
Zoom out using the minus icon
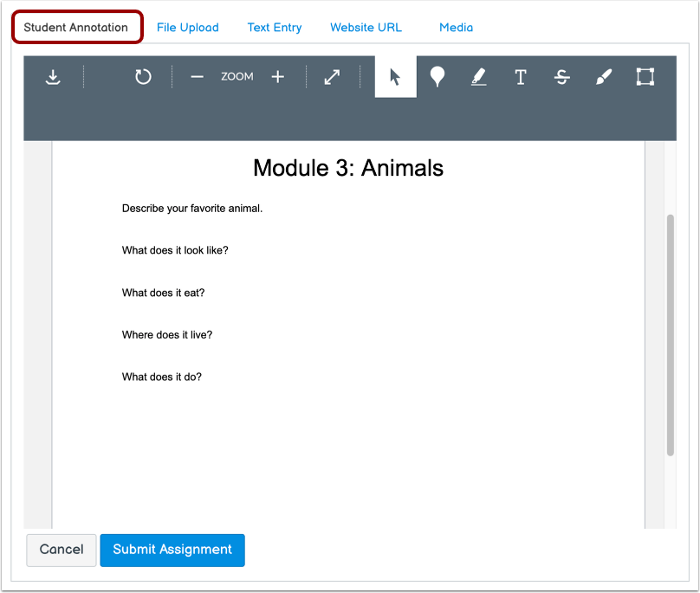[197, 76]
